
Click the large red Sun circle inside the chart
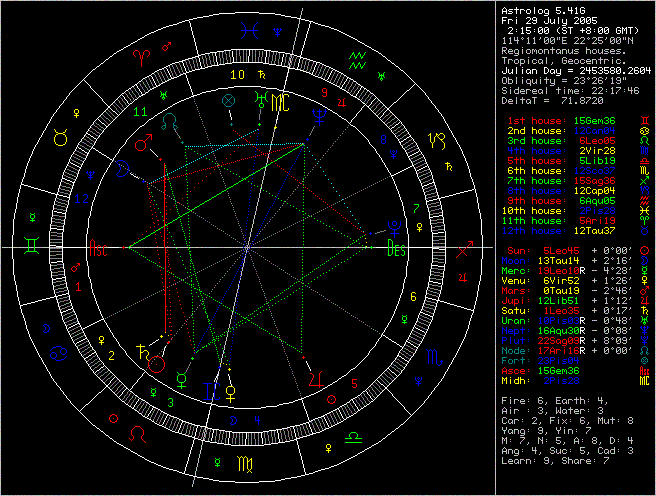tap(157, 366)
